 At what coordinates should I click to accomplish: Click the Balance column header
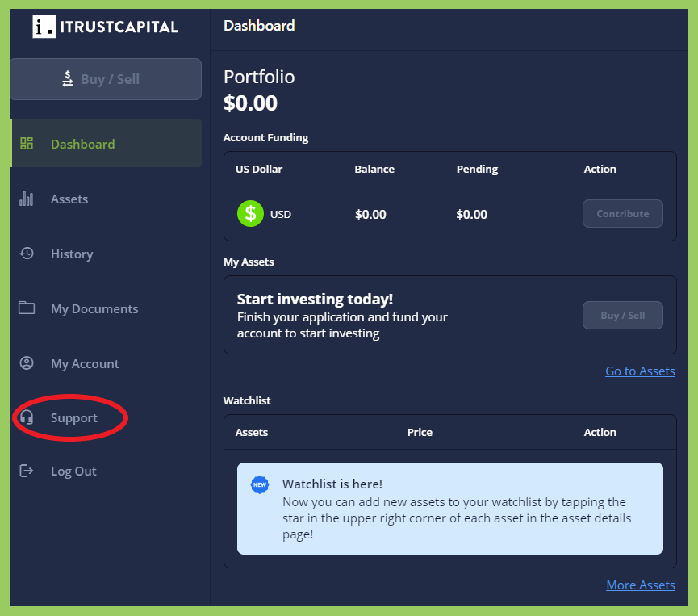(x=374, y=170)
